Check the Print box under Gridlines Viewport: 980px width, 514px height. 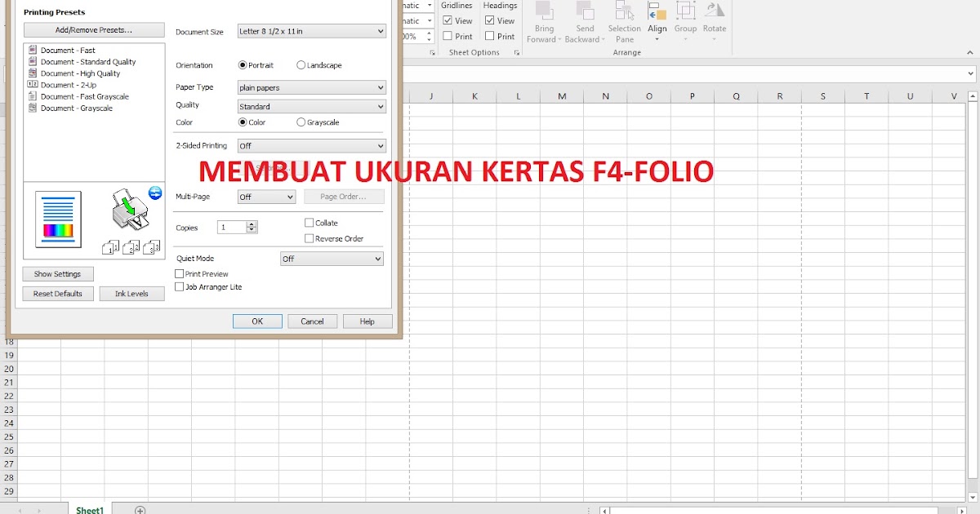[x=446, y=35]
